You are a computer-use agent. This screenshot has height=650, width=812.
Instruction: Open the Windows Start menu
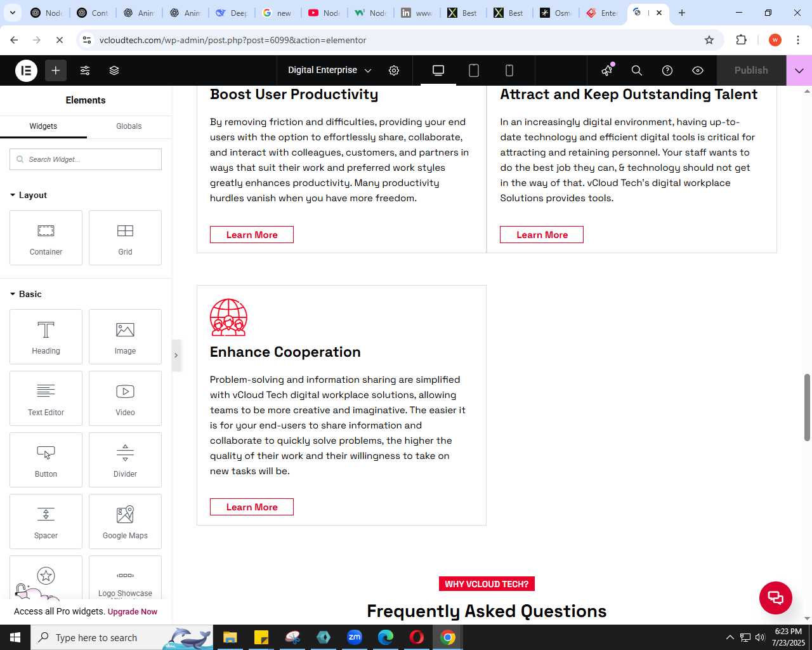click(15, 637)
